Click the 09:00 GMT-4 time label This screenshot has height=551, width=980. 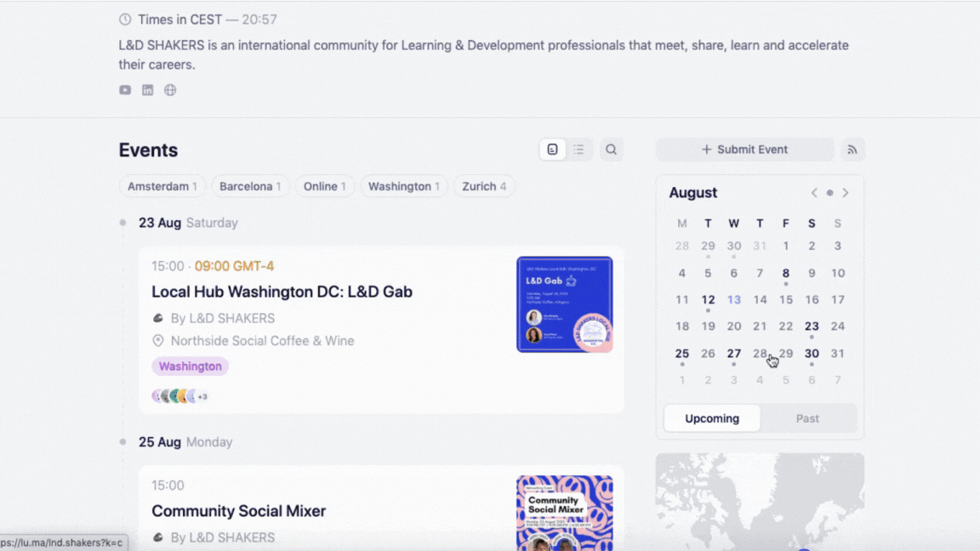pos(234,266)
